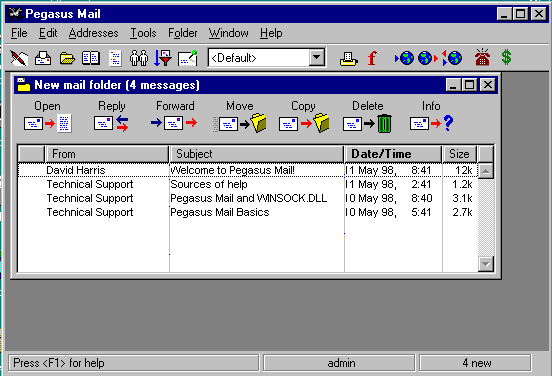Open the Folder menu
The image size is (552, 376).
click(x=183, y=33)
